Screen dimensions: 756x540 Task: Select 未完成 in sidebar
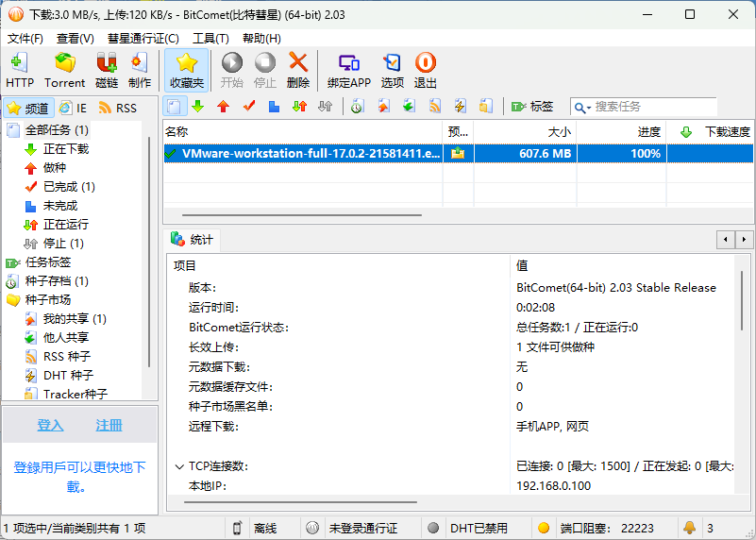click(x=60, y=206)
